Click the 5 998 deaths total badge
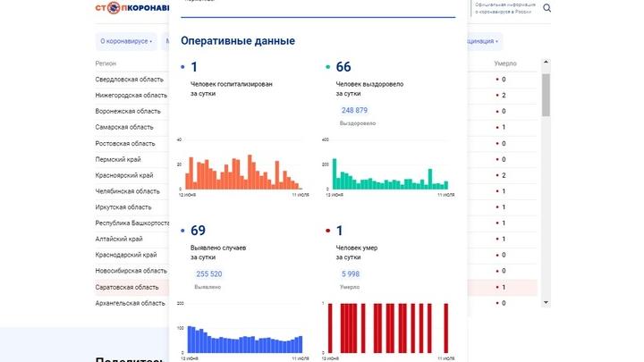644x362 pixels. click(351, 274)
